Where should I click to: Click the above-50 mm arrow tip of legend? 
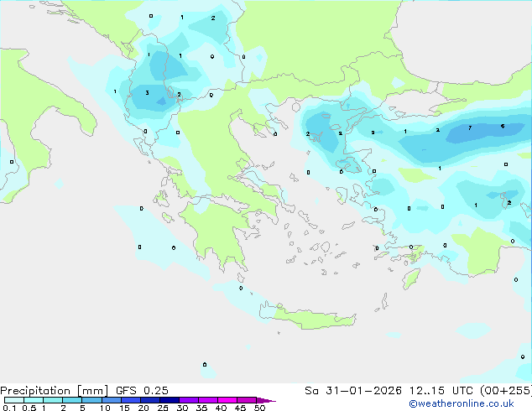click(266, 400)
